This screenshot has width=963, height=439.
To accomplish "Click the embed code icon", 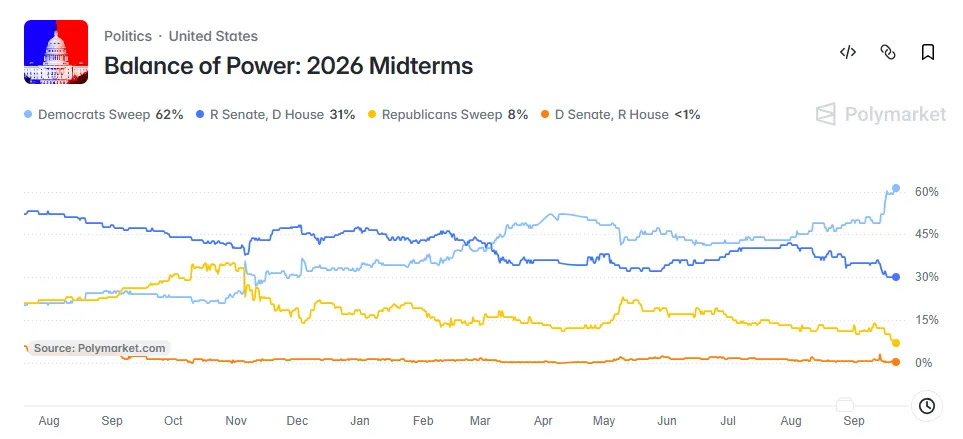I will tap(848, 52).
